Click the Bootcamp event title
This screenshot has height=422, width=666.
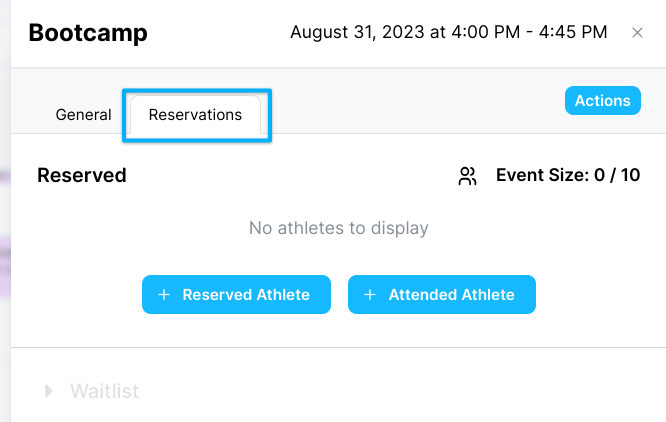tap(88, 33)
